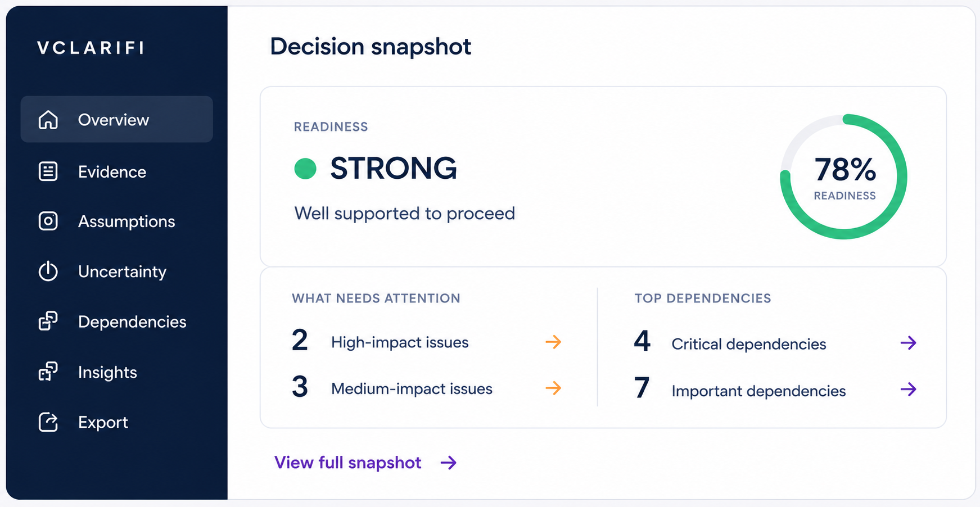980x507 pixels.
Task: Click the Dependencies linked-squares icon
Action: 48,322
